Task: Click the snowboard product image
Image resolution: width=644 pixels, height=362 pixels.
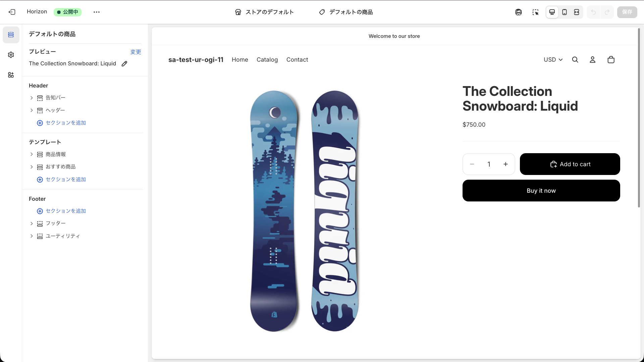Action: pos(305,211)
